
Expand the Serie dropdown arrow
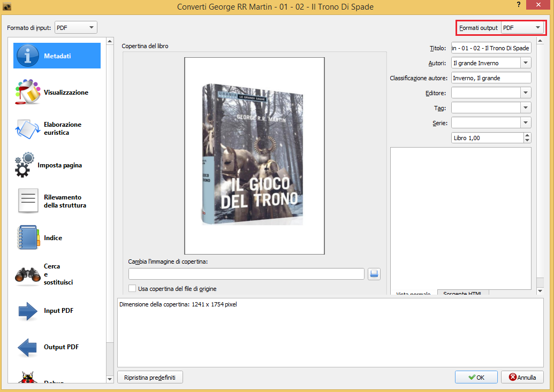pyautogui.click(x=526, y=122)
